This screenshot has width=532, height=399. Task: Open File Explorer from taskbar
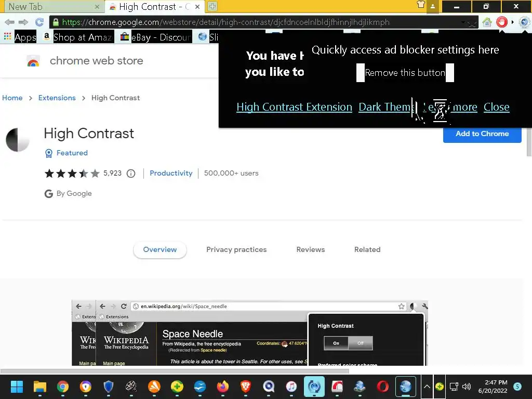[x=39, y=387]
